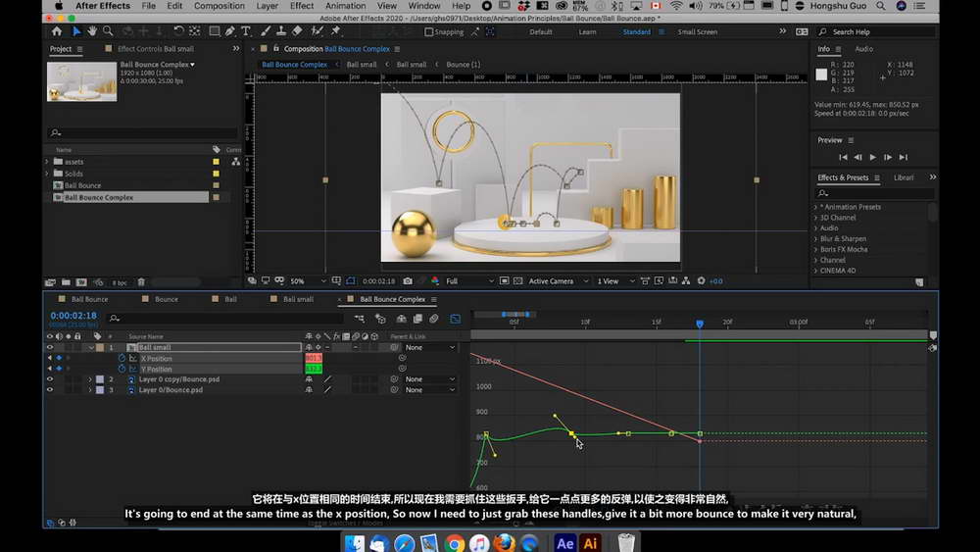Enable the Snapping checkbox
The width and height of the screenshot is (980, 552).
(x=429, y=32)
